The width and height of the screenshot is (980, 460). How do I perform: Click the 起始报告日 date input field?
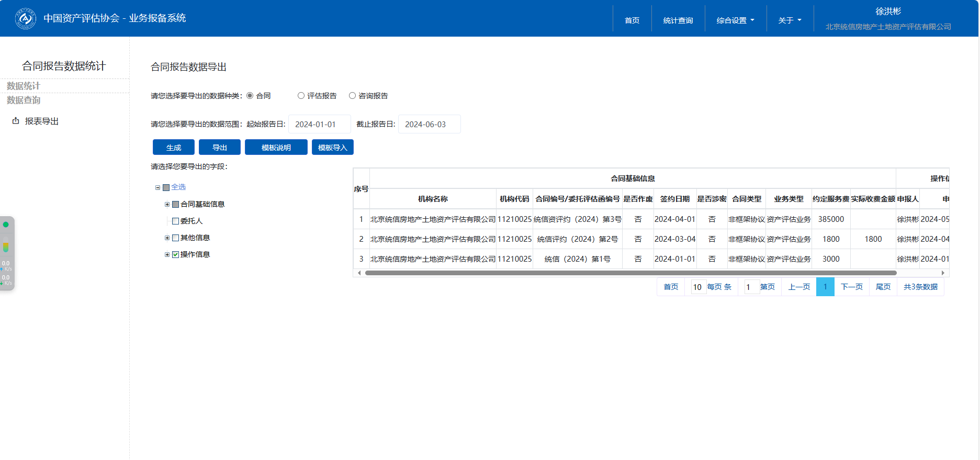pyautogui.click(x=319, y=125)
